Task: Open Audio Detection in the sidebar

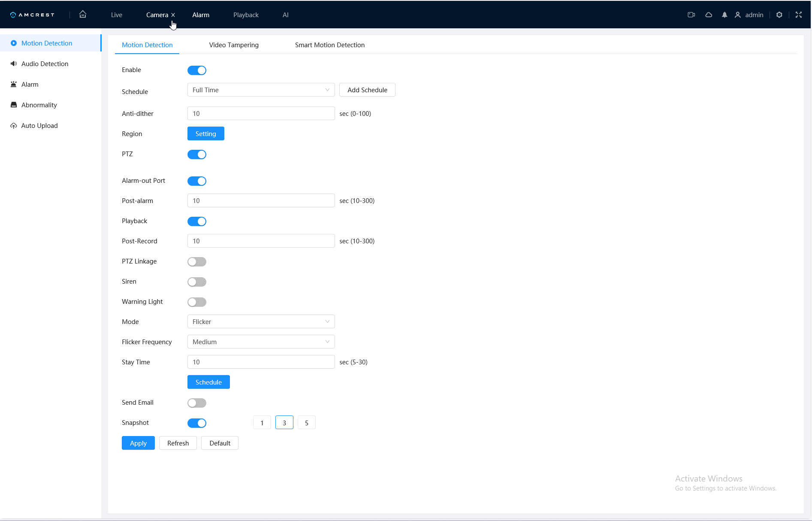Action: 51,64
